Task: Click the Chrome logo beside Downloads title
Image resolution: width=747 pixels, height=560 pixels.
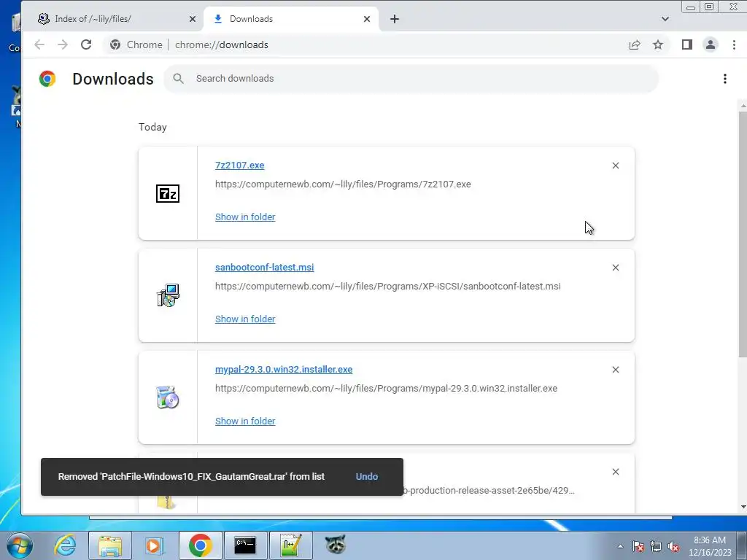Action: point(47,79)
